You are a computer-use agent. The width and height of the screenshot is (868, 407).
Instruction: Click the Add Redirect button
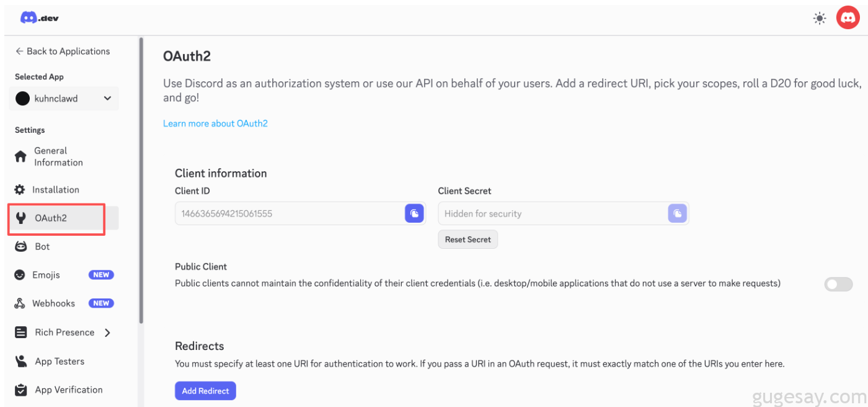click(205, 391)
